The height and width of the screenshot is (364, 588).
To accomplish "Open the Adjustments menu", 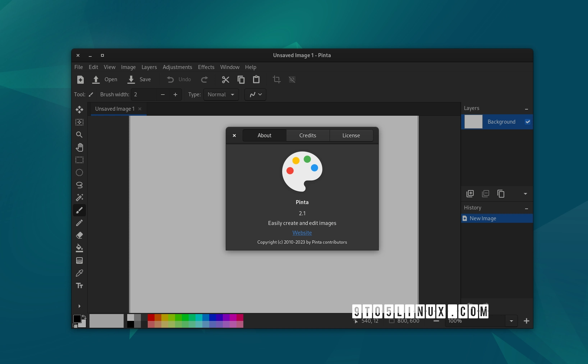I will point(177,67).
